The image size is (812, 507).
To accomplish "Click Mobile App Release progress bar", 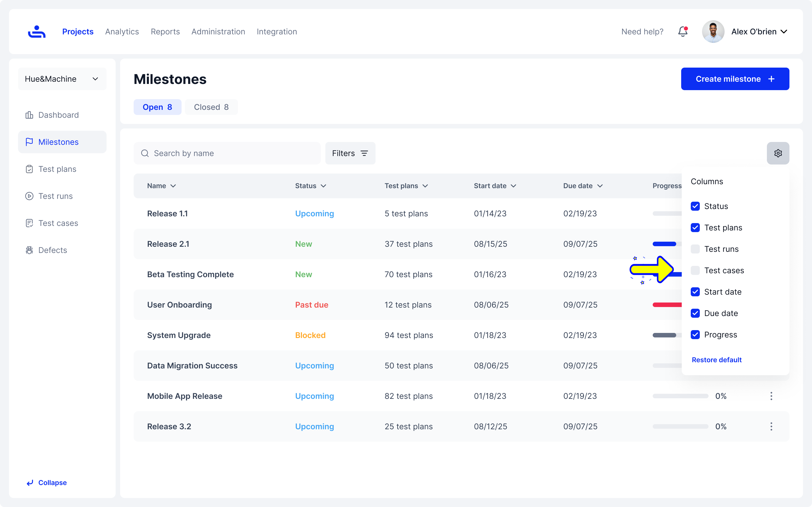I will [680, 396].
